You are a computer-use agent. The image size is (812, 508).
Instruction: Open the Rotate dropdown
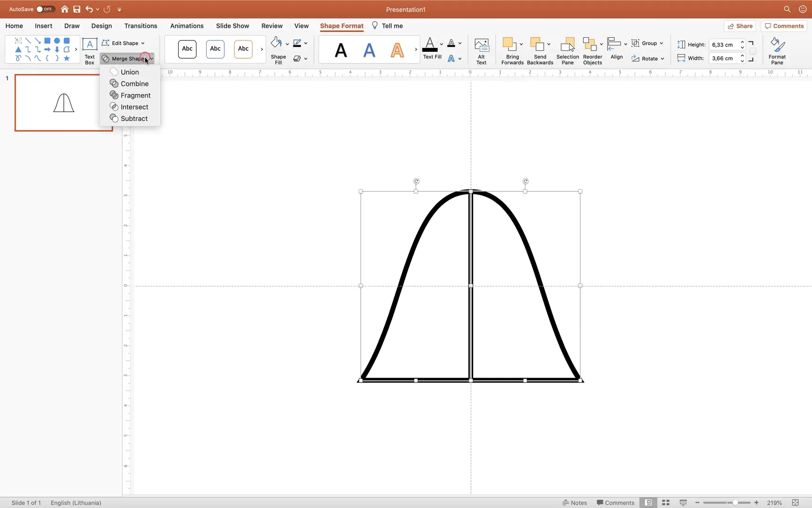[x=648, y=58]
